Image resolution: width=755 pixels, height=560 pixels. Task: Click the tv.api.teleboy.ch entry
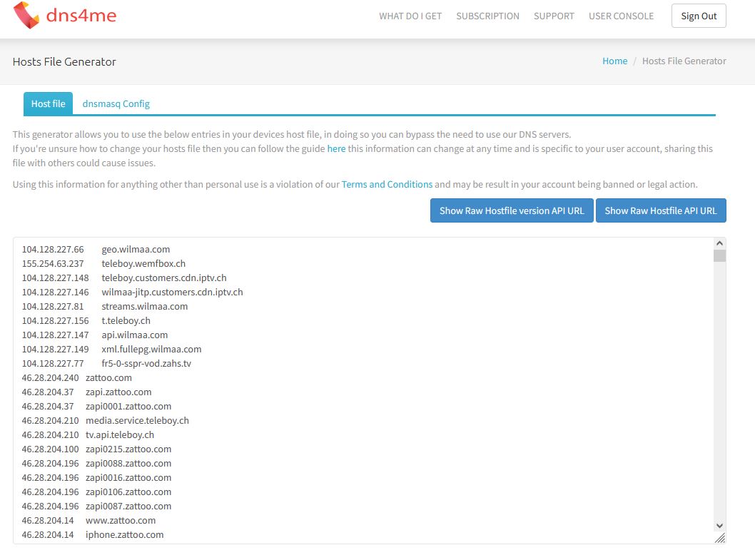(x=120, y=435)
